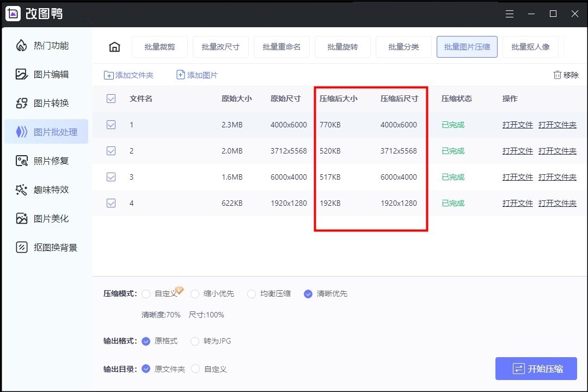Uncheck file row 2 in the list

(111, 151)
